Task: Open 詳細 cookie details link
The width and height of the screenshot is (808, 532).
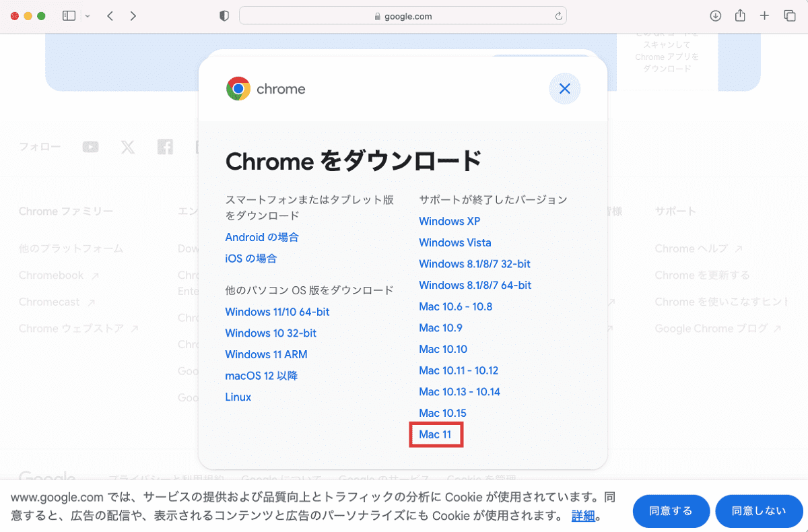Action: 583,517
